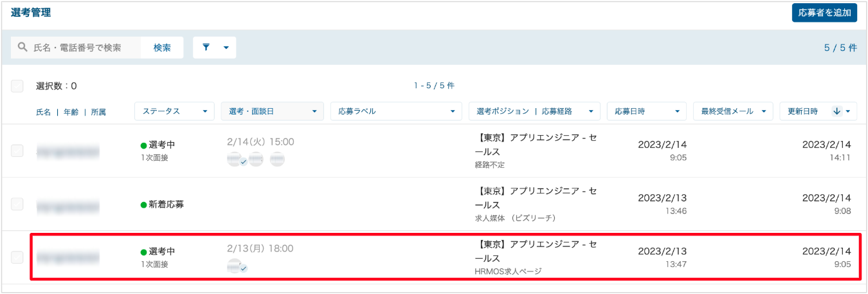Image resolution: width=868 pixels, height=294 pixels.
Task: Tick checkbox for the first applicant row
Action: 17,151
